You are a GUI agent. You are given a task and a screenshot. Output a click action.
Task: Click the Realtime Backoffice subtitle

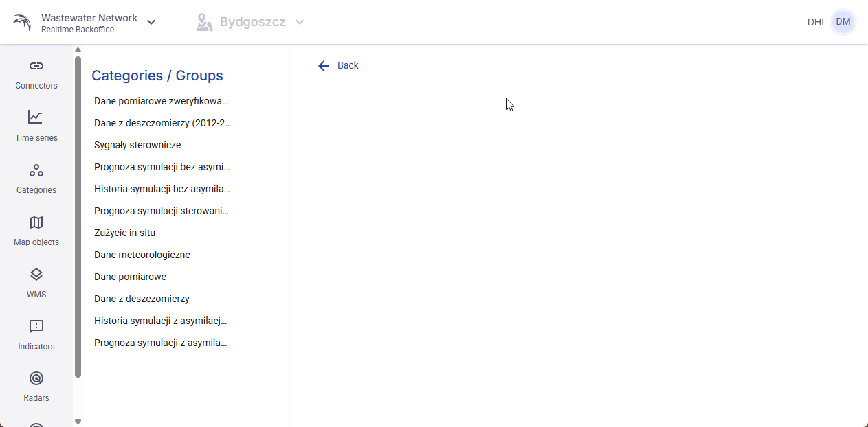pyautogui.click(x=78, y=30)
